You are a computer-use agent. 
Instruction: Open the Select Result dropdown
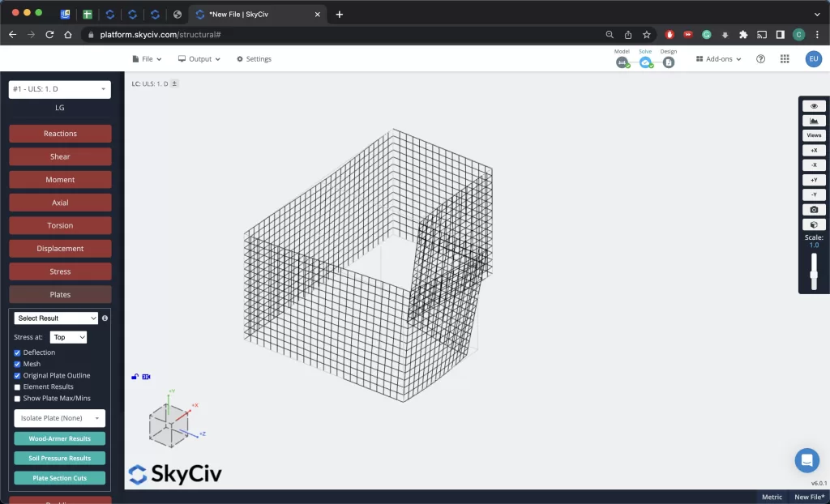56,318
